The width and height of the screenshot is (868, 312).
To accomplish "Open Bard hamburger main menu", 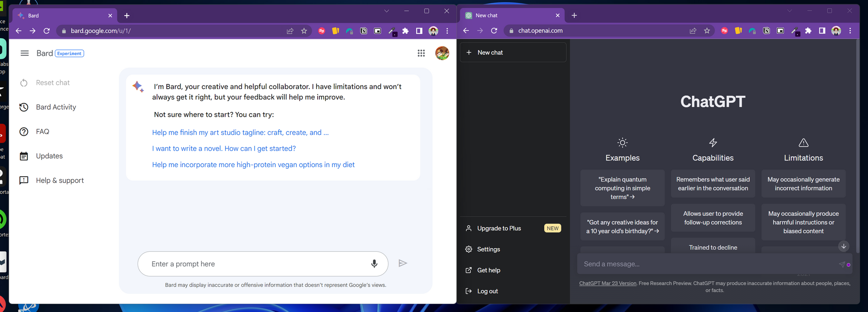I will pyautogui.click(x=25, y=53).
